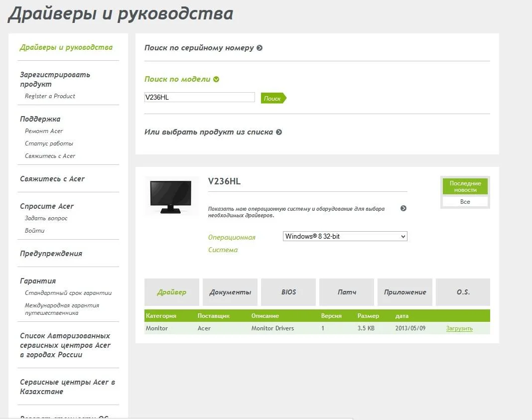The image size is (532, 420).
Task: Download Monitor Drivers via Загрузить link
Action: tap(459, 328)
